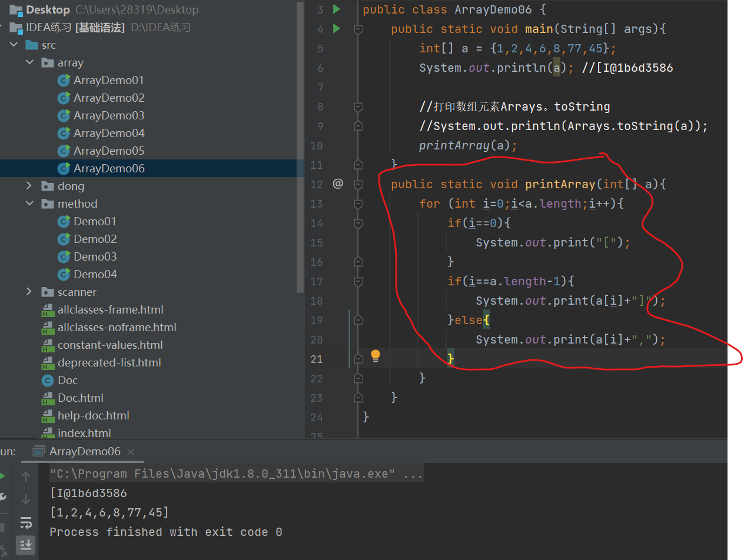This screenshot has width=744, height=560.
Task: Fold the if block at line 17
Action: (357, 281)
